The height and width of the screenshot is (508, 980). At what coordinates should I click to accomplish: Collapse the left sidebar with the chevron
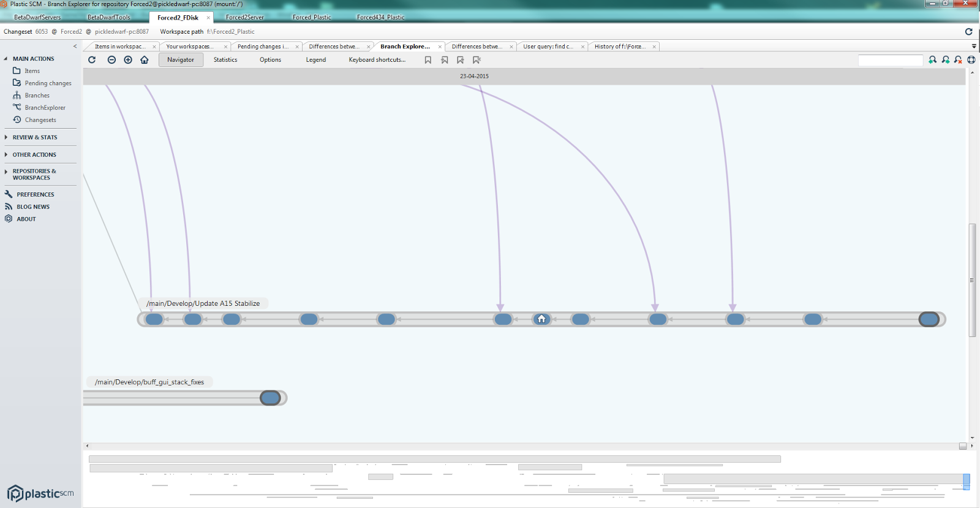[75, 46]
